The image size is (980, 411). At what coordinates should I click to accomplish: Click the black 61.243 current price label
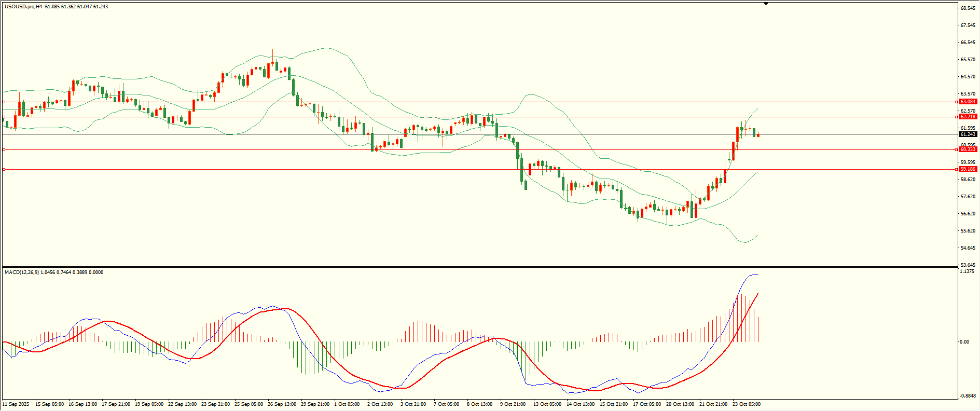tap(968, 134)
